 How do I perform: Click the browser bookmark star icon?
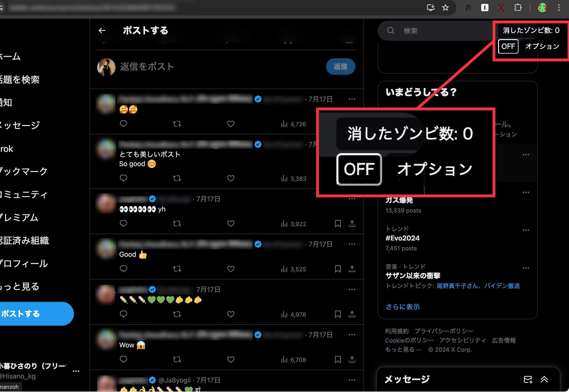(445, 7)
